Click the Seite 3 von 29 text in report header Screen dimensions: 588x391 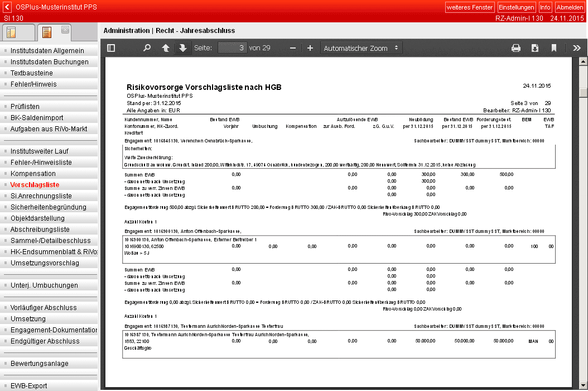tap(531, 103)
